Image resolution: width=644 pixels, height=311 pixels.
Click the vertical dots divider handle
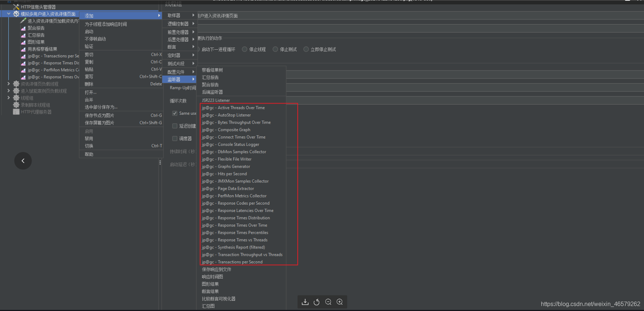tap(160, 162)
